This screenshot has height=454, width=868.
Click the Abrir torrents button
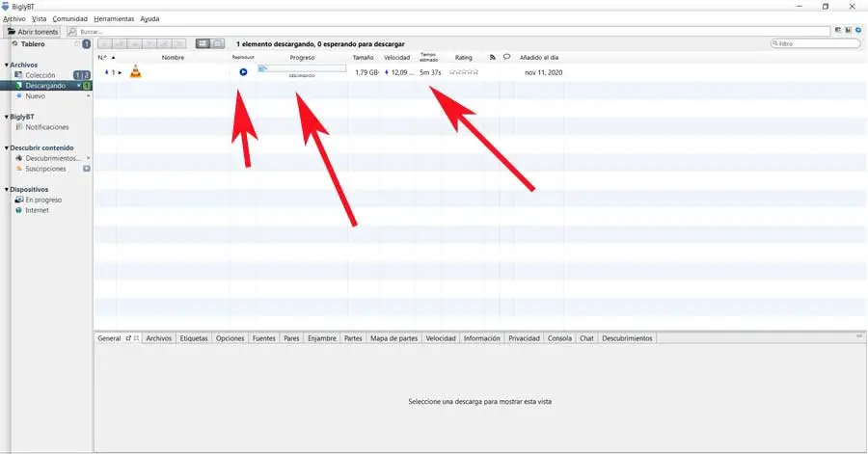33,32
